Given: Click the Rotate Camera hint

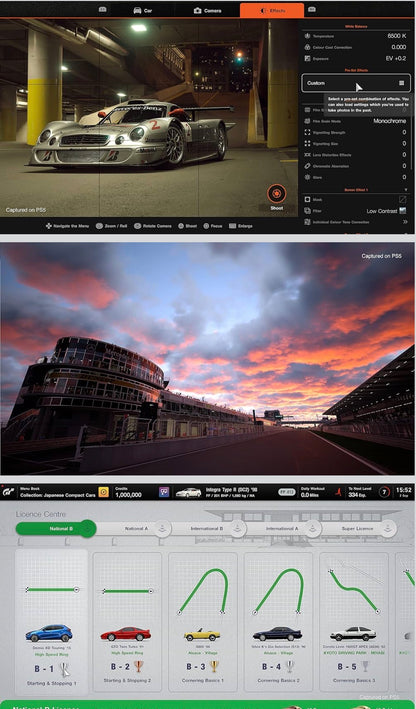Looking at the screenshot, I should click(x=152, y=226).
